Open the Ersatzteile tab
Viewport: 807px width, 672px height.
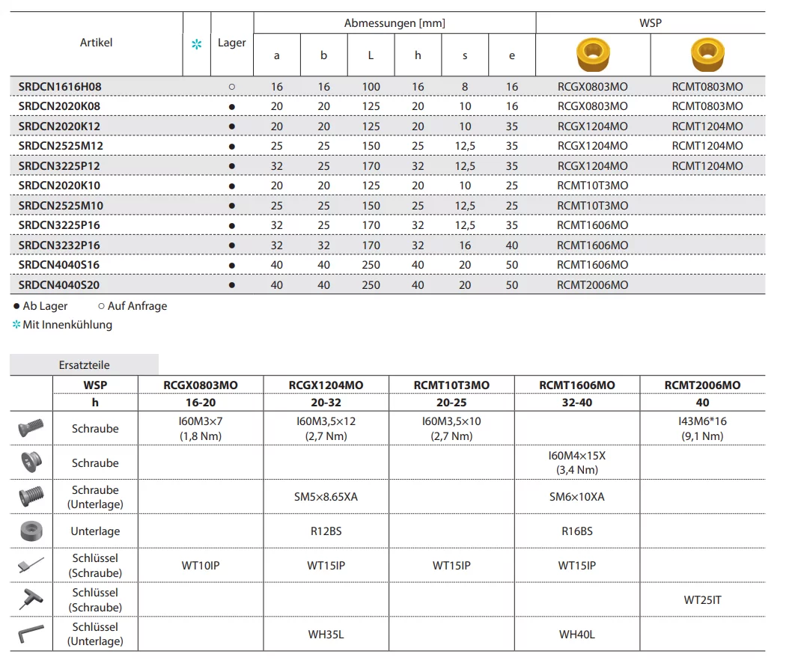(x=84, y=365)
